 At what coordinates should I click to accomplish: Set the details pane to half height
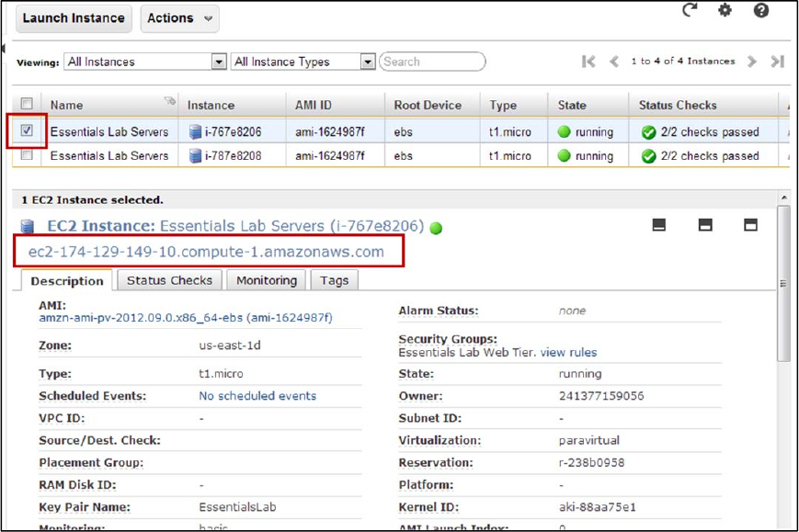705,225
